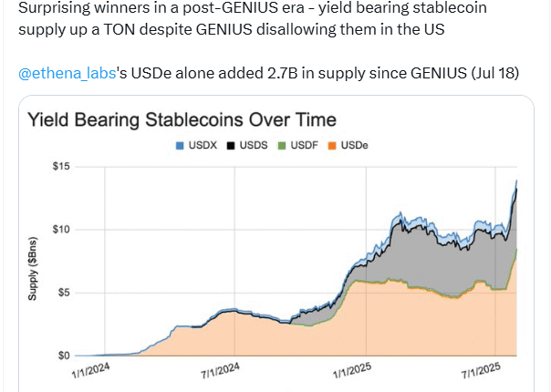The image size is (551, 392).
Task: Click the $5 y-axis tick label
Action: (x=65, y=293)
